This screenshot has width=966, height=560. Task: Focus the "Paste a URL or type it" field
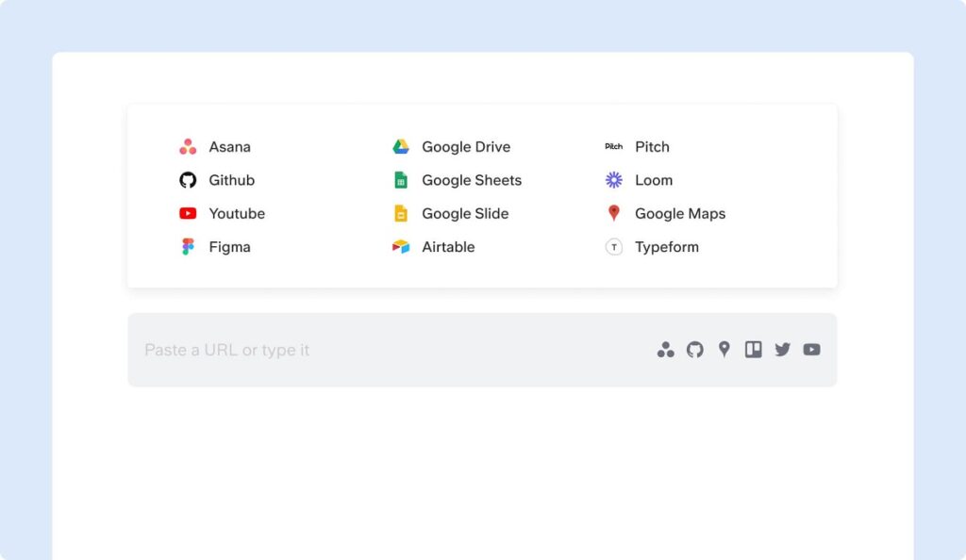(x=377, y=350)
